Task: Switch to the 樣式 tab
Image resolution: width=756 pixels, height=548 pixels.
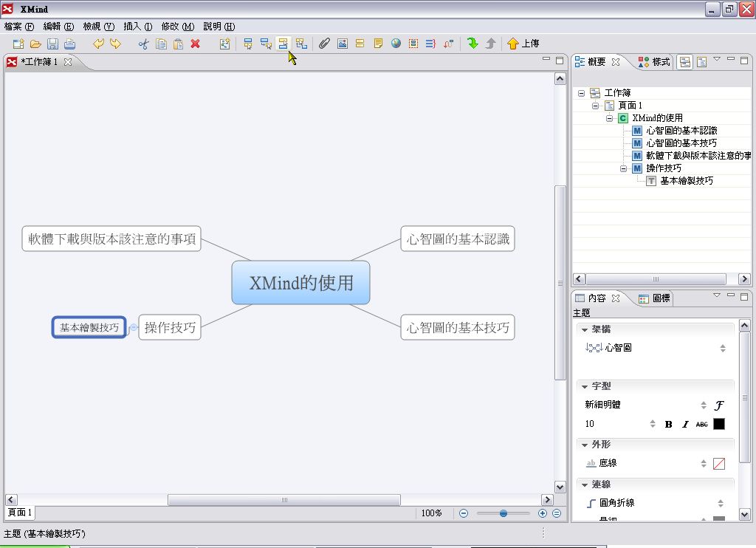Action: click(x=654, y=62)
